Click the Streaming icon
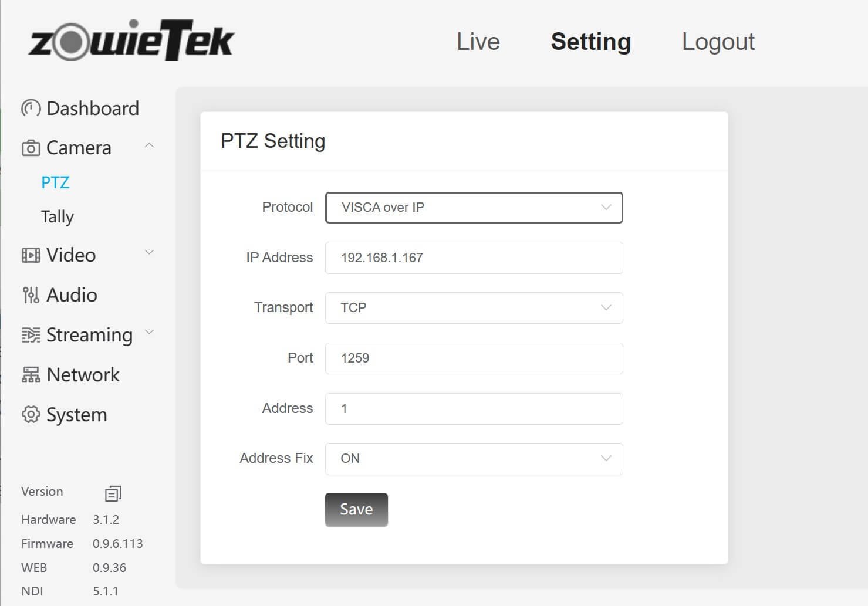This screenshot has height=606, width=868. (x=30, y=334)
